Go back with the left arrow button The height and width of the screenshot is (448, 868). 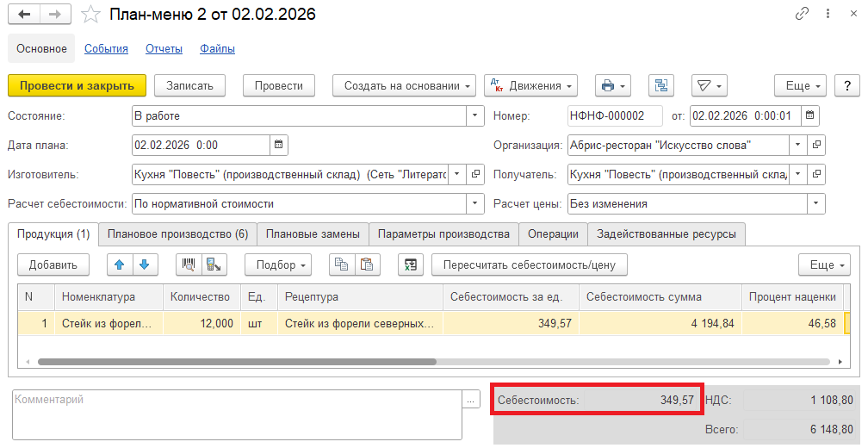pyautogui.click(x=24, y=15)
